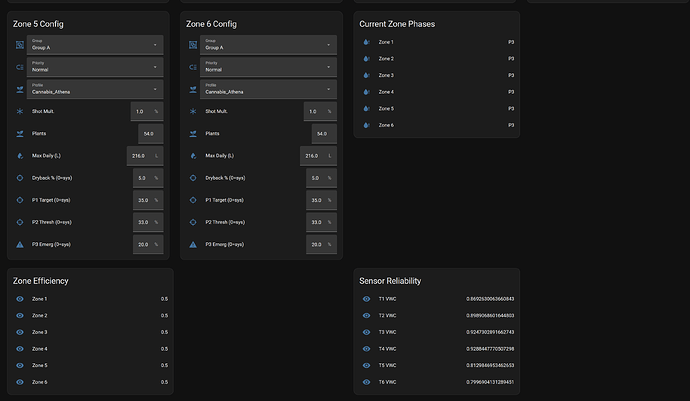690x401 pixels.
Task: Click Zone 5 Group select icon
Action: (x=20, y=45)
